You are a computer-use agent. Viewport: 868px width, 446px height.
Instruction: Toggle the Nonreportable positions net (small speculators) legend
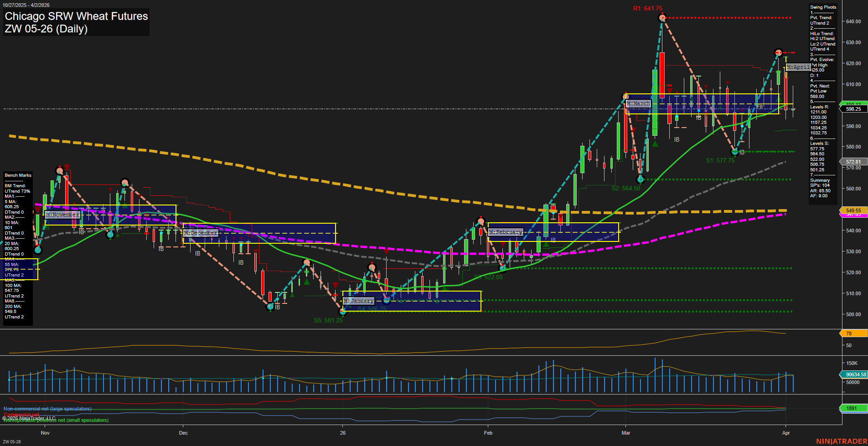click(55, 420)
